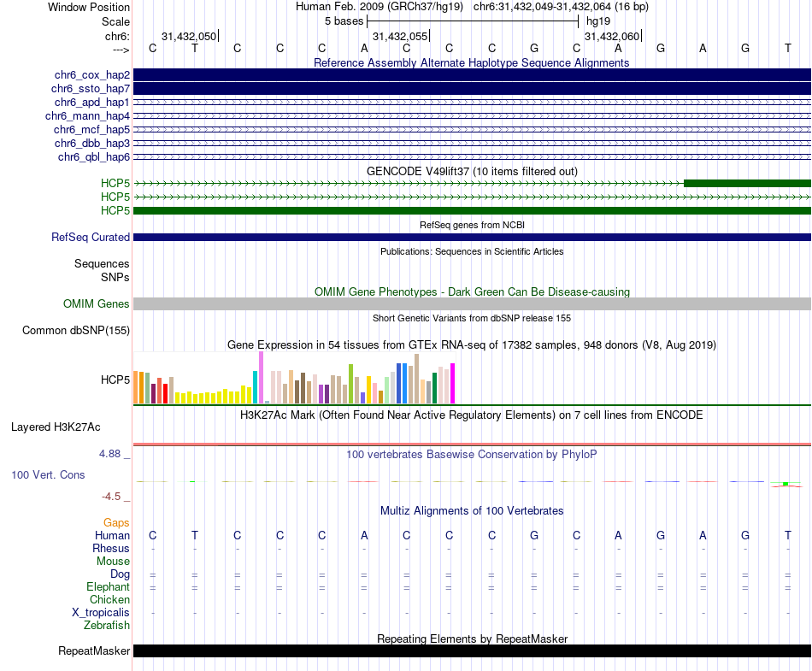Click the -4.5 PhyloP lower limit value
The width and height of the screenshot is (812, 671).
111,497
